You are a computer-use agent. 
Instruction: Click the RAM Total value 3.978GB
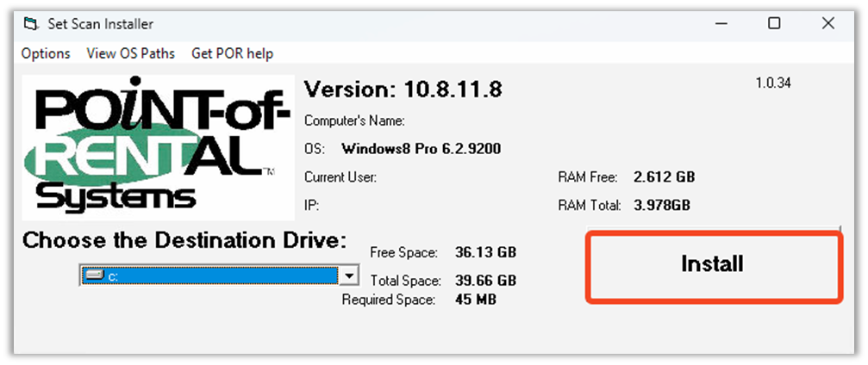(x=661, y=205)
